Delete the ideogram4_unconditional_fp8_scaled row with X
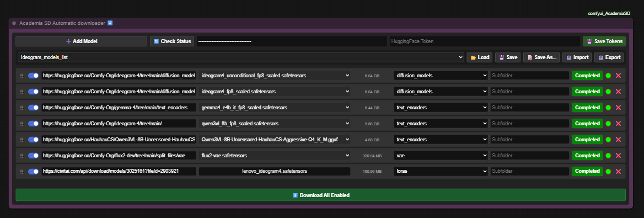Screen dimensions: 644x218 618,76
